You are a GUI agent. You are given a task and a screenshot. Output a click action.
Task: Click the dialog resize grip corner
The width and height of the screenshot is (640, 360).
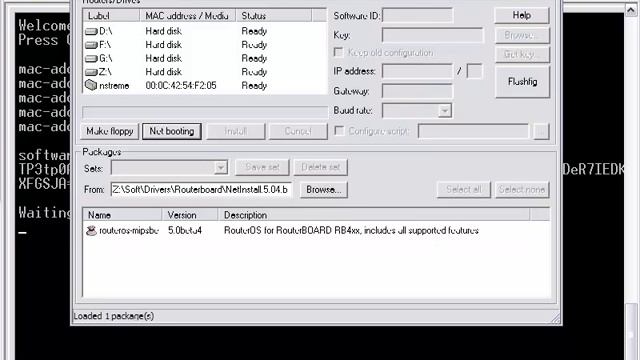[556, 319]
